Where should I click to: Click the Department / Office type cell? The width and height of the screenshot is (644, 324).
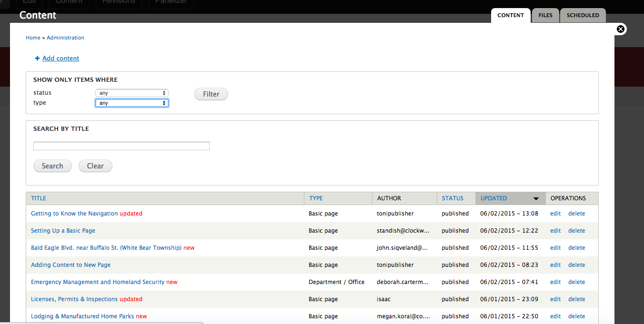tap(336, 282)
